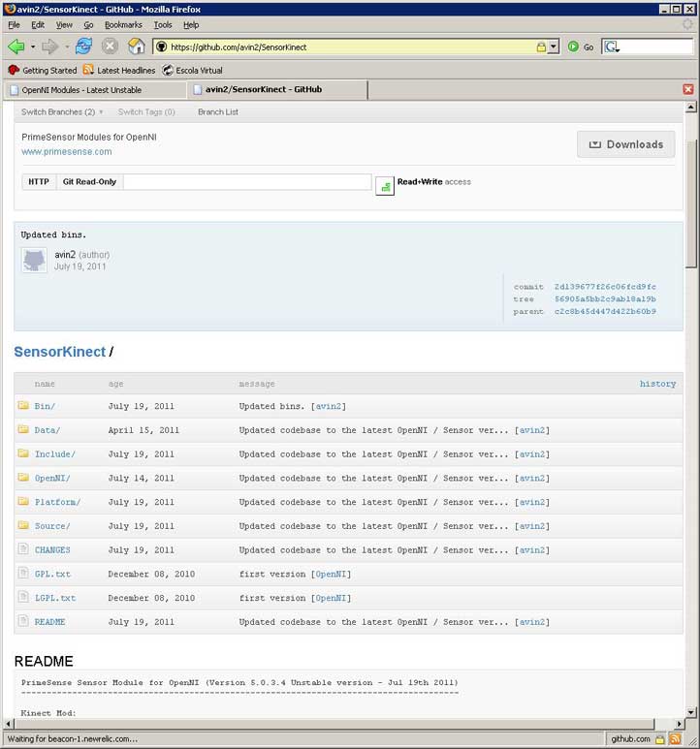
Task: Close the current tab with the red X
Action: point(688,89)
